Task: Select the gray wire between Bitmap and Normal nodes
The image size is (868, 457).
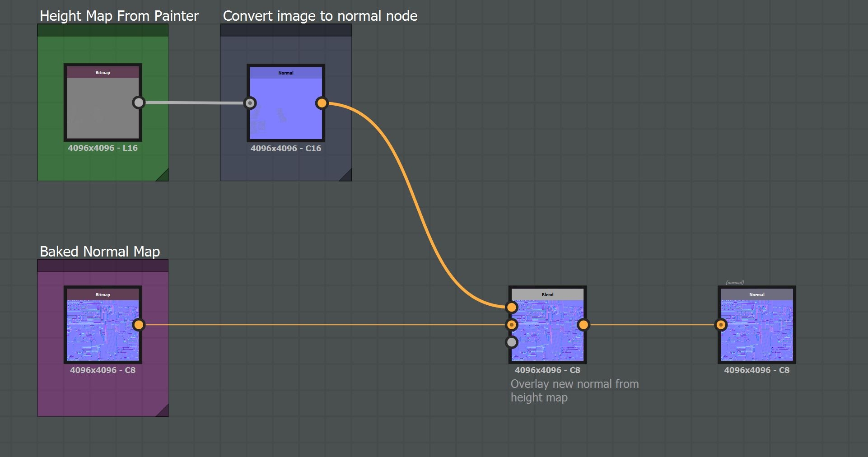Action: pyautogui.click(x=194, y=103)
